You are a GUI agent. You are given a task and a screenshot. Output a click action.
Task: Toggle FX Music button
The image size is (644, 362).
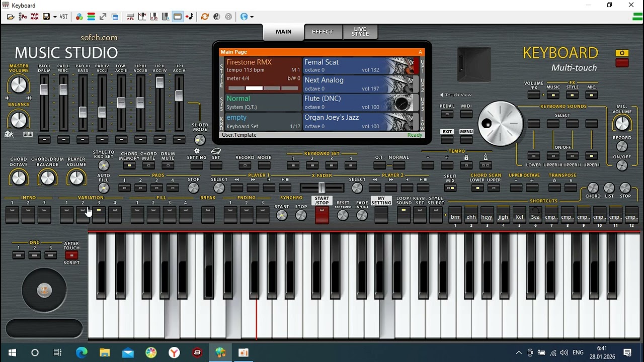click(x=553, y=95)
